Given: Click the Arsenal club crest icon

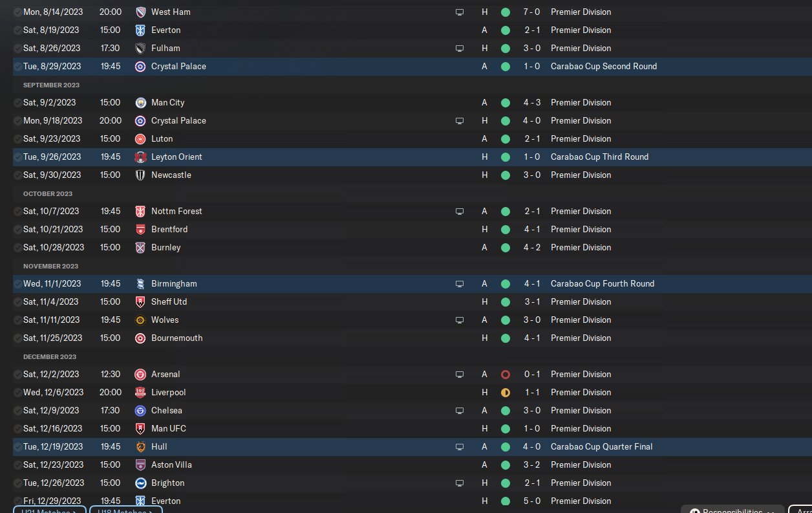Looking at the screenshot, I should coord(140,375).
